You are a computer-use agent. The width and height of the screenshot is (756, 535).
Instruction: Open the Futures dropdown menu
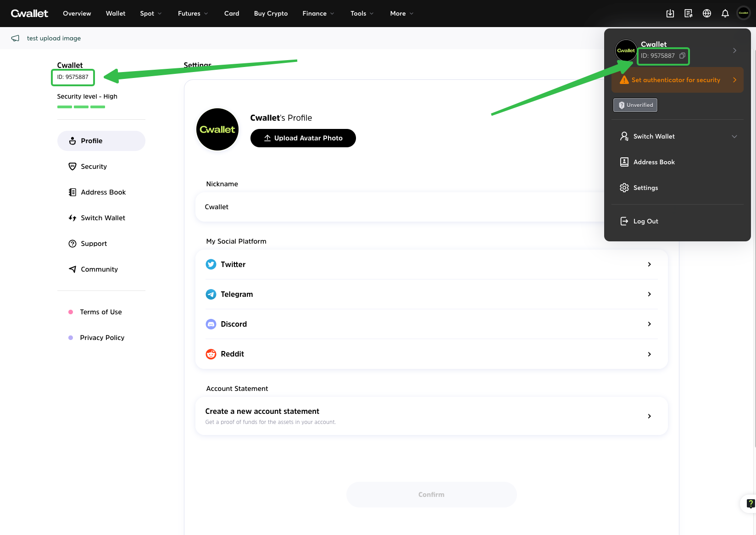[193, 13]
